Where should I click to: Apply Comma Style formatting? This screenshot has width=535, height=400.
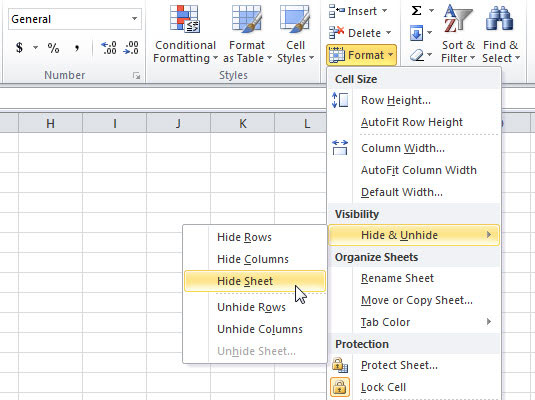[77, 48]
